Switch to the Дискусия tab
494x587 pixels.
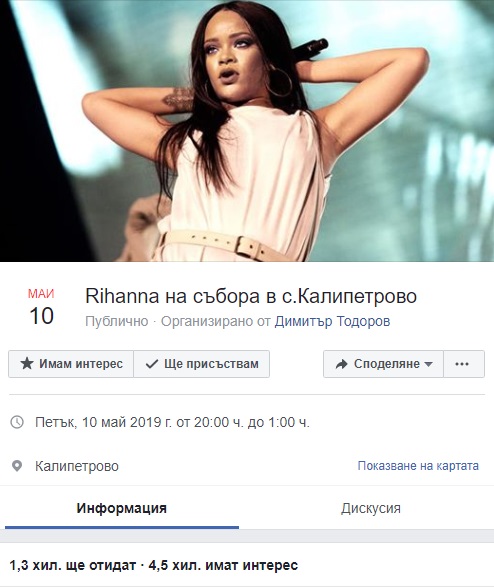(370, 508)
